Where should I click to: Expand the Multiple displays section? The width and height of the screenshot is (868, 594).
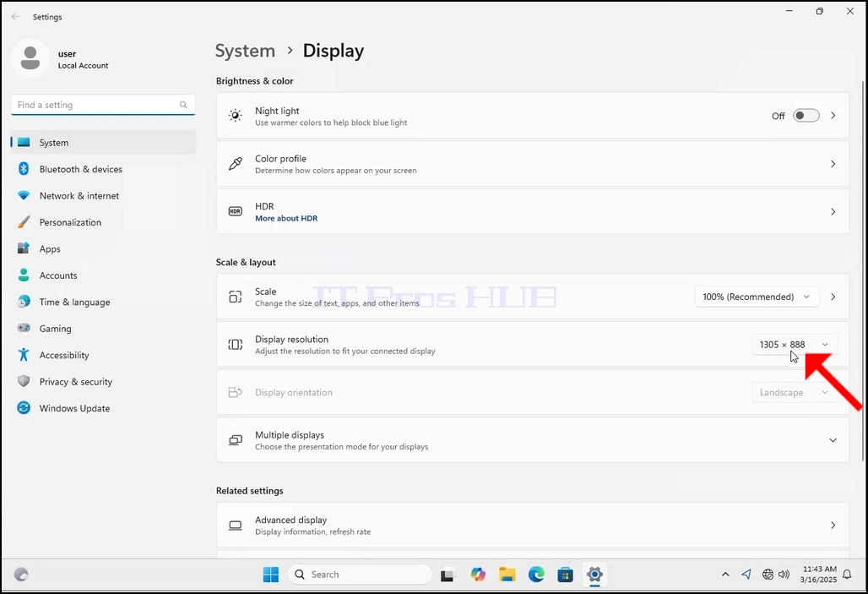click(833, 440)
